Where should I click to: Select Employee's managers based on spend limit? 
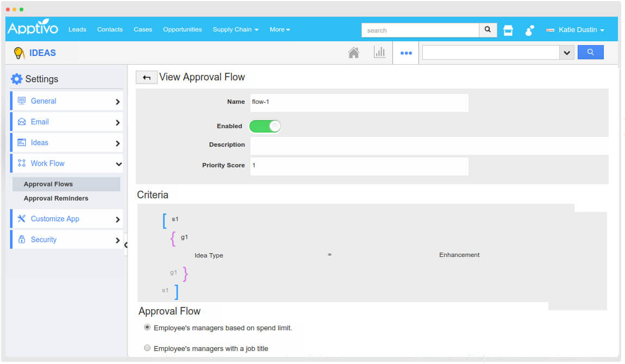pyautogui.click(x=147, y=327)
